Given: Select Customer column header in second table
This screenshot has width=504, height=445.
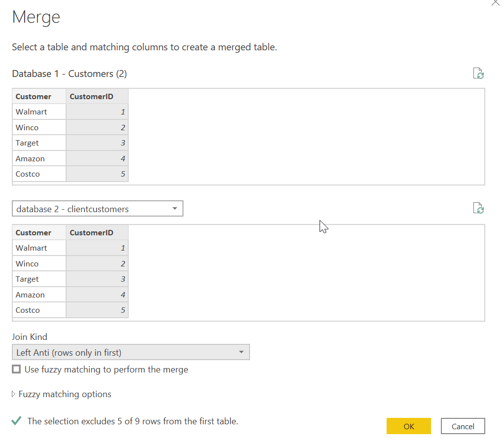Looking at the screenshot, I should [39, 232].
